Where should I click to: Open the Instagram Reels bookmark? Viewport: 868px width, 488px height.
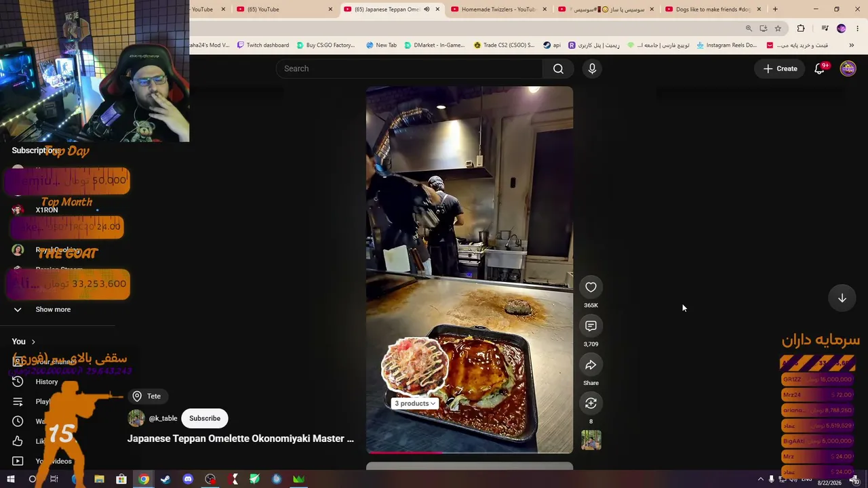click(726, 45)
